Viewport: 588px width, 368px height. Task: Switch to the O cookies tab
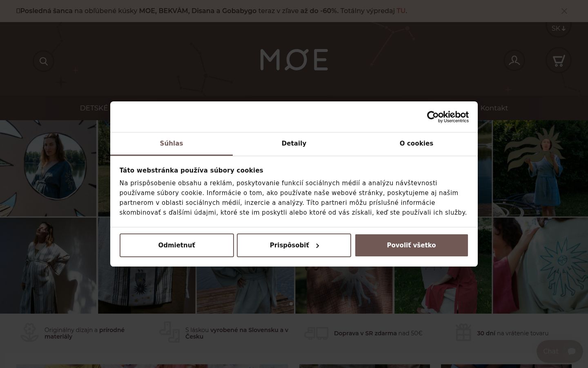pyautogui.click(x=416, y=144)
